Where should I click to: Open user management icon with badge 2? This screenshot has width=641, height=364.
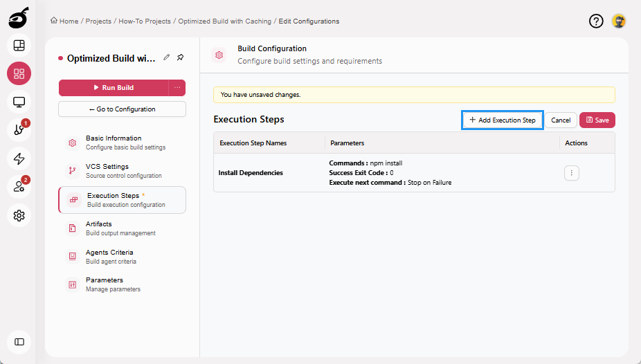tap(19, 187)
